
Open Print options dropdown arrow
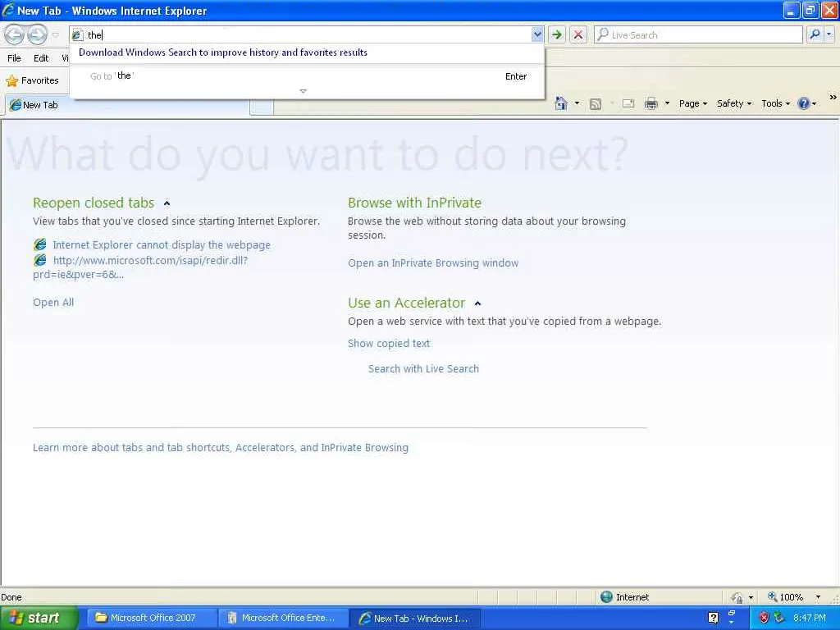click(667, 103)
